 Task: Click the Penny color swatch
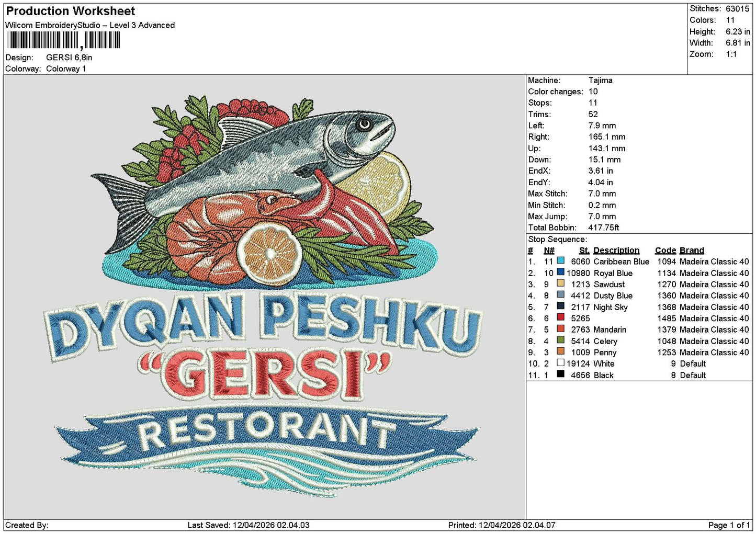[x=561, y=352]
